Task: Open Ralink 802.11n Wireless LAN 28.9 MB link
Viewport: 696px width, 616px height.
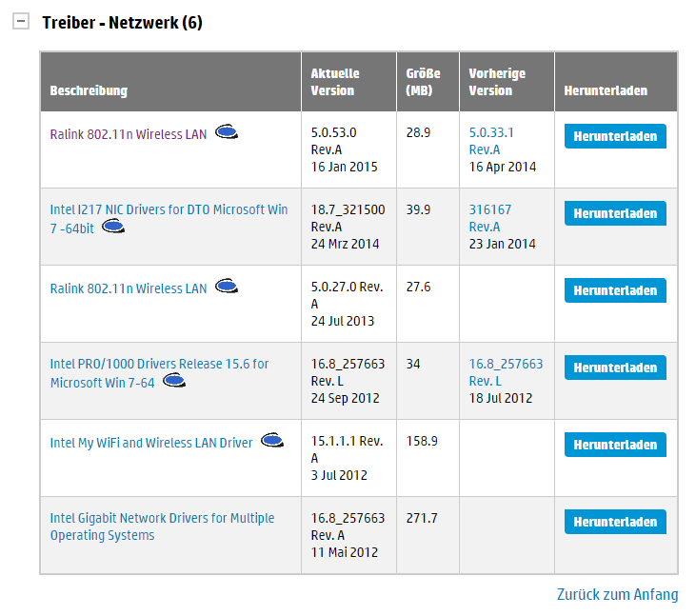Action: click(x=129, y=134)
